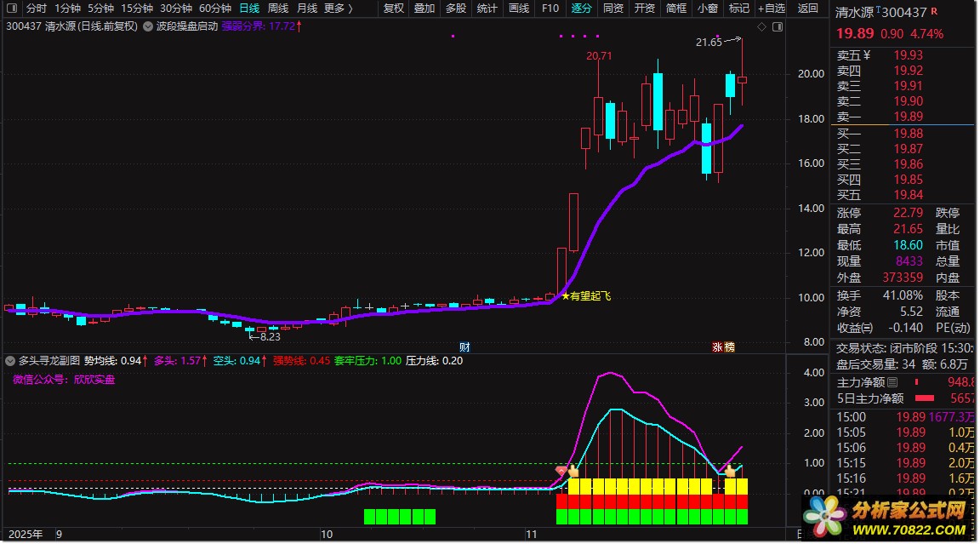The image size is (980, 544).
Task: Click the 收益(=) value -0.140
Action: pyautogui.click(x=906, y=328)
